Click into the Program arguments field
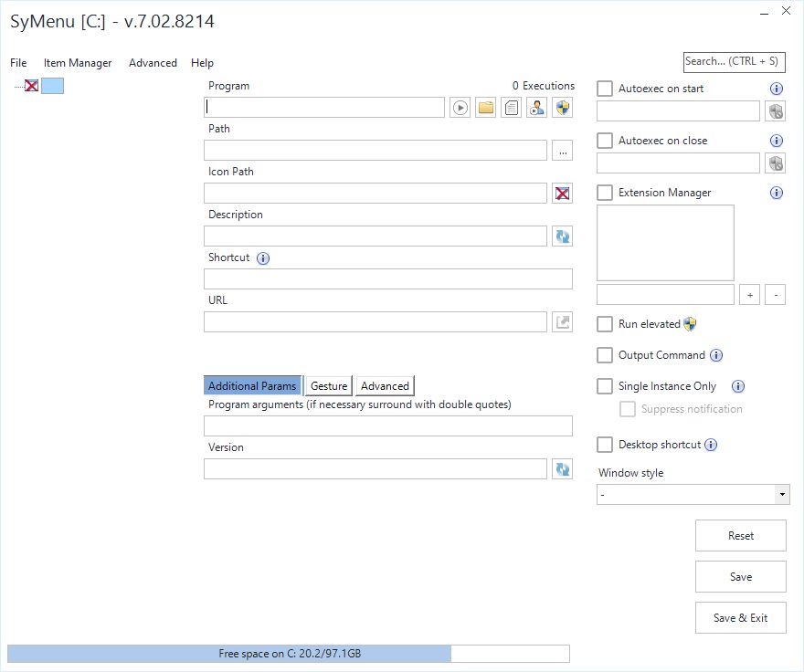804x672 pixels. 388,426
